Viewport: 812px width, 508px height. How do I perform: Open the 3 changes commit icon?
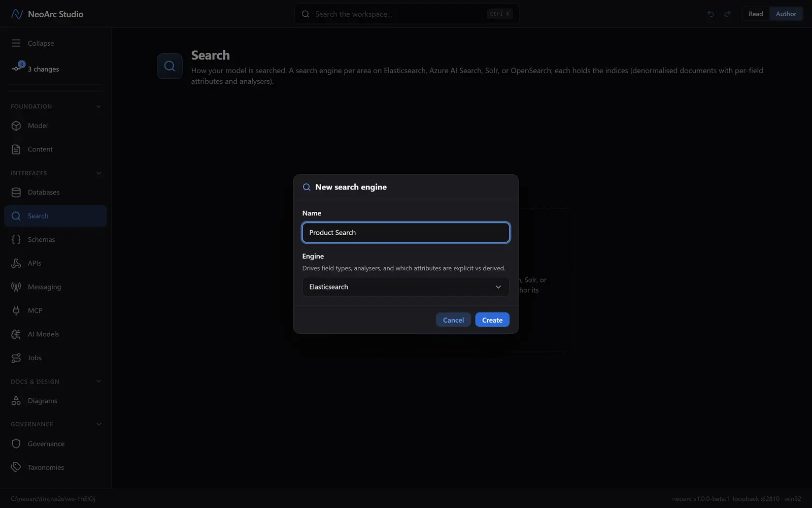tap(17, 68)
